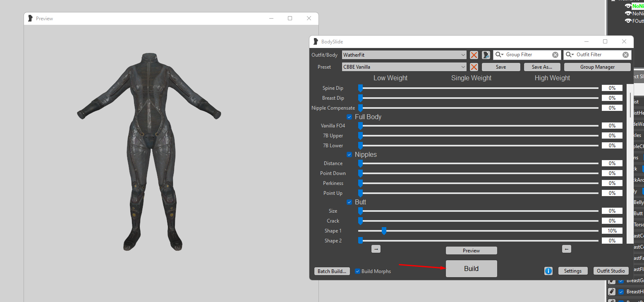644x302 pixels.
Task: Click the Shape 1 percentage field showing 10%
Action: click(x=612, y=231)
